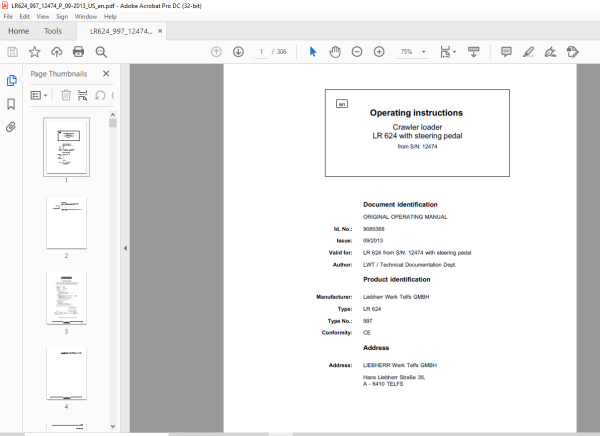Click 'Liebherr Werk Telfs GMBH' manufacturer text
The image size is (600, 436).
(x=396, y=297)
